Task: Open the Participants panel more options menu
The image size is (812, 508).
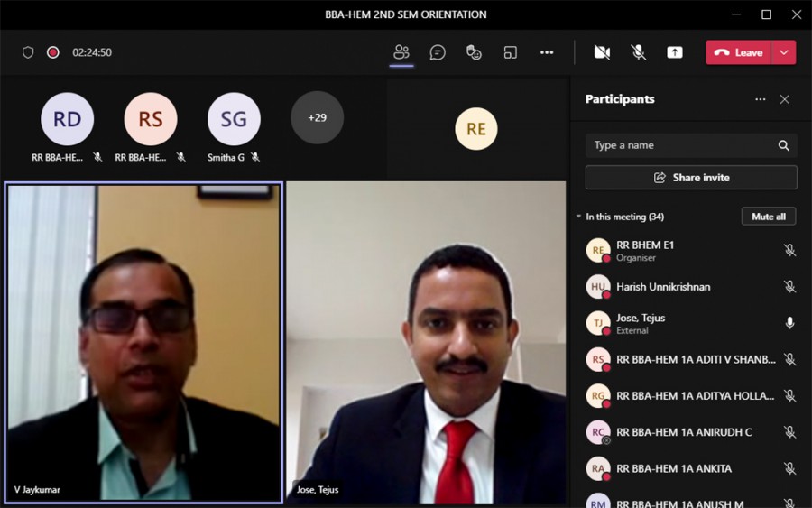Action: [x=760, y=99]
